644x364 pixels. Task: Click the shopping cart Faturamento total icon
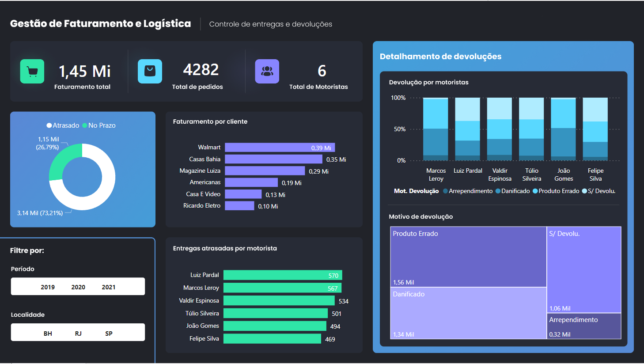coord(31,71)
